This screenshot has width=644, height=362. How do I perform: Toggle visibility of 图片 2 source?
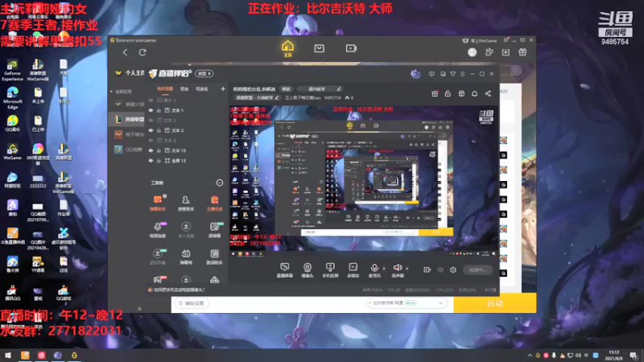[151, 100]
